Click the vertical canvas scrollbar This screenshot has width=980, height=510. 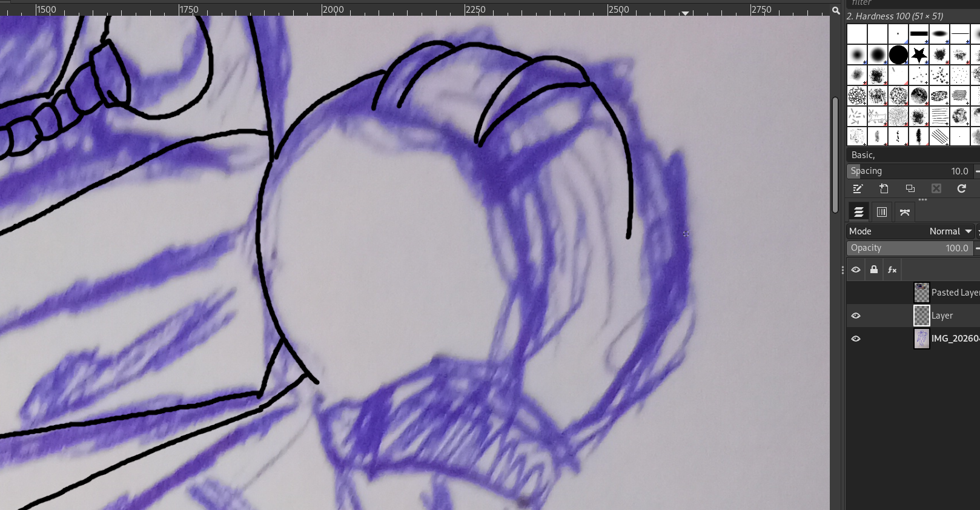click(836, 154)
